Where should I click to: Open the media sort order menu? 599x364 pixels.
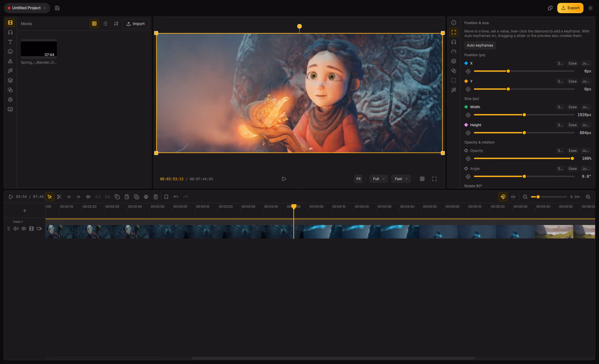click(x=116, y=24)
